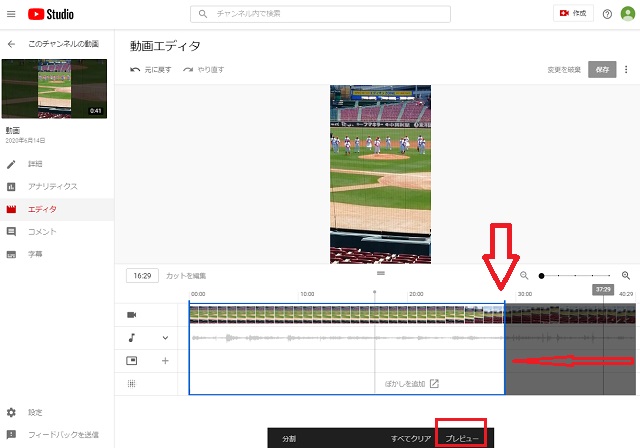Image resolution: width=640 pixels, height=448 pixels.
Task: Click the 作成 create button
Action: tap(573, 13)
